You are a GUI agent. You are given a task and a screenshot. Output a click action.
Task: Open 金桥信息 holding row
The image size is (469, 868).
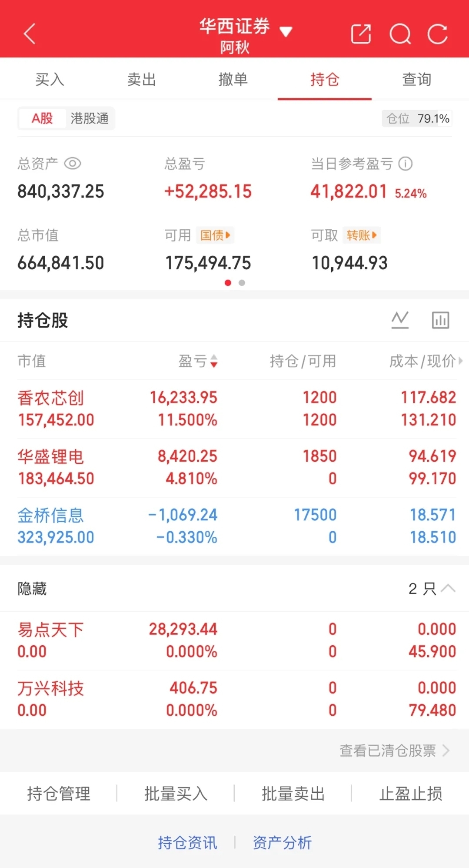[234, 526]
